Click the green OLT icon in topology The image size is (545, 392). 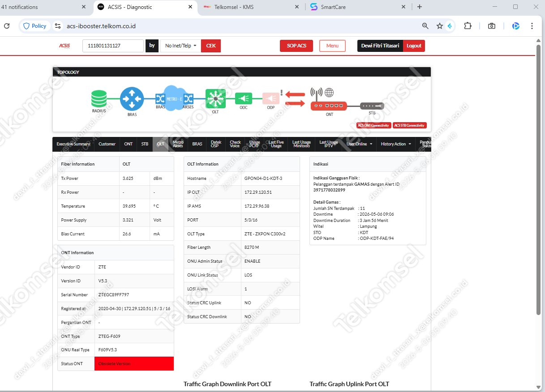point(215,98)
